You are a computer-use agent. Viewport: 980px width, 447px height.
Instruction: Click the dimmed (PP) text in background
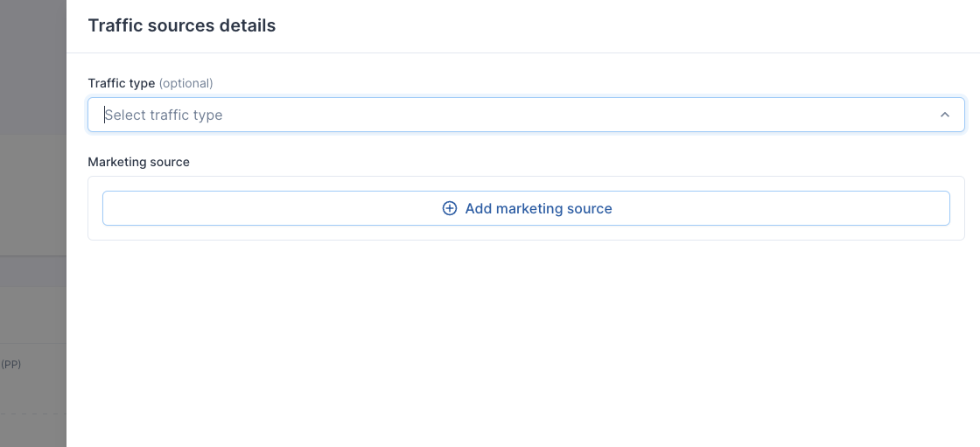[x=11, y=364]
